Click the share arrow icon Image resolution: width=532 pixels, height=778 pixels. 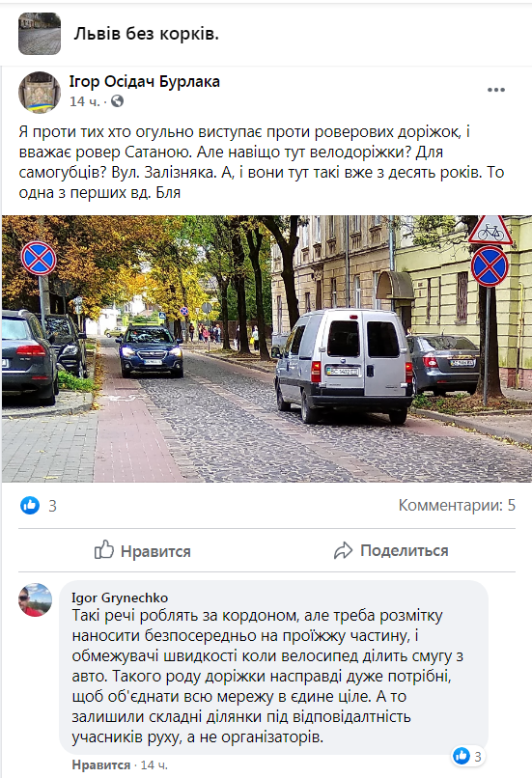(343, 550)
